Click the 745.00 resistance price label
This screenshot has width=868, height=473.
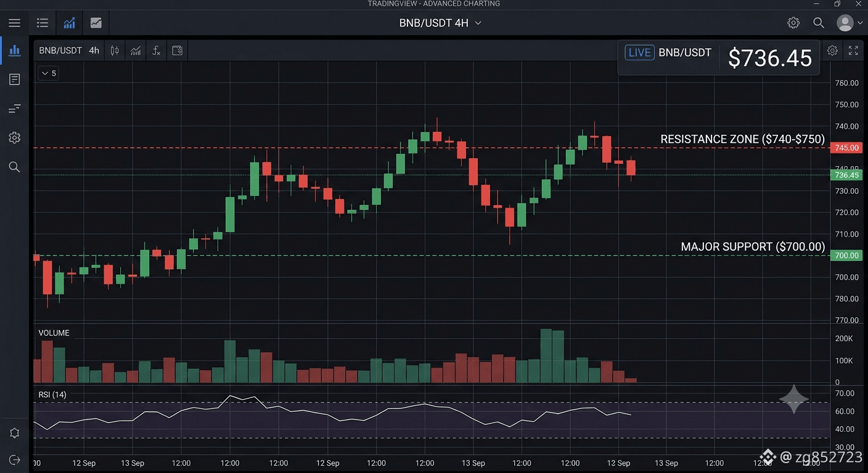click(846, 148)
